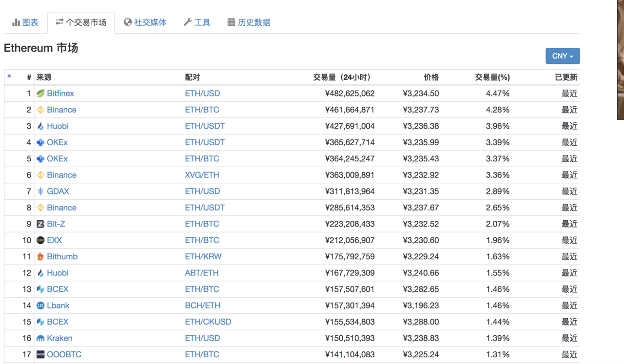The width and height of the screenshot is (624, 364).
Task: Click the price ¥3,237.73
Action: point(421,110)
